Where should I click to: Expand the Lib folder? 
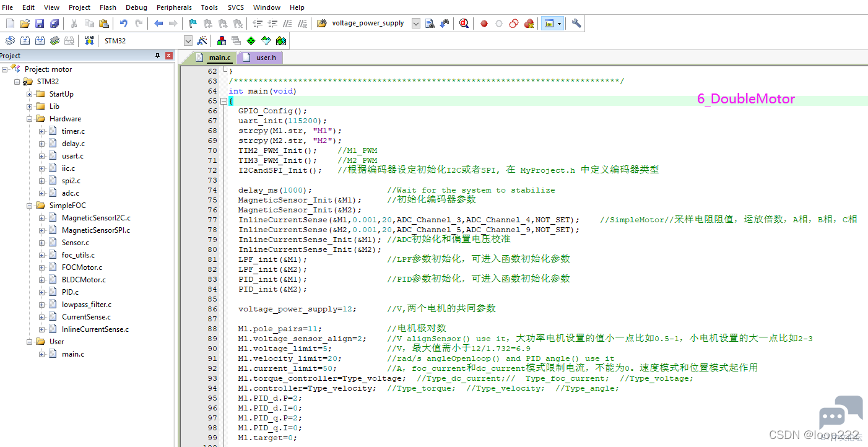(x=30, y=106)
